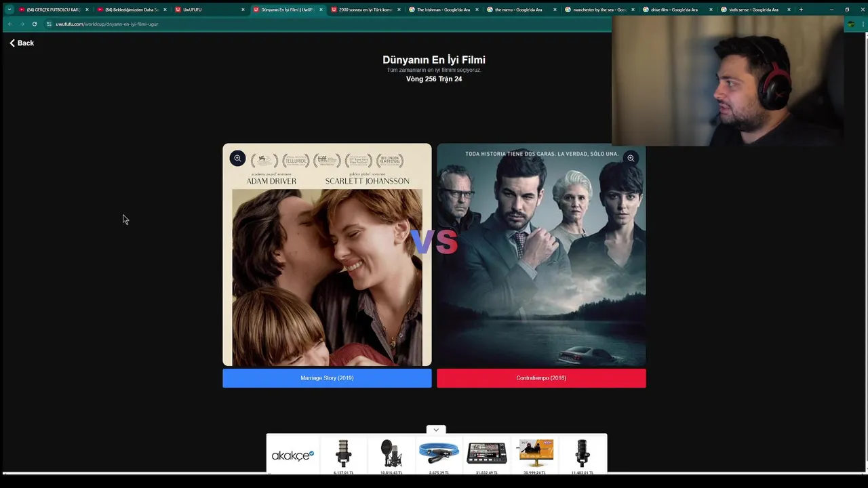Switch to the menu Google search tab

coord(521,9)
